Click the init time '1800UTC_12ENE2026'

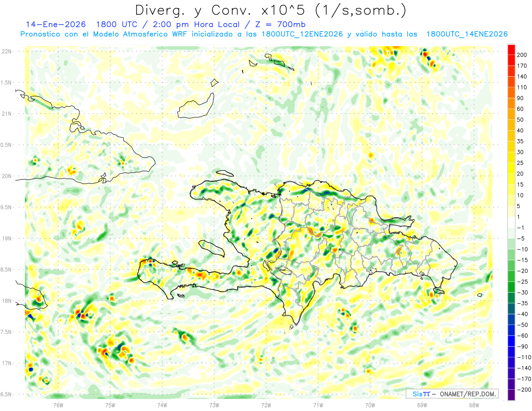click(x=302, y=34)
